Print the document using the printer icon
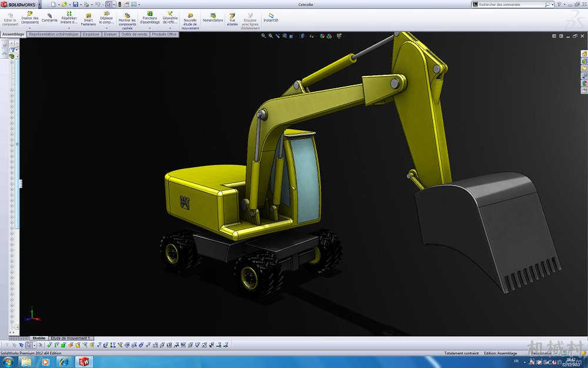This screenshot has width=588, height=368. click(x=86, y=5)
